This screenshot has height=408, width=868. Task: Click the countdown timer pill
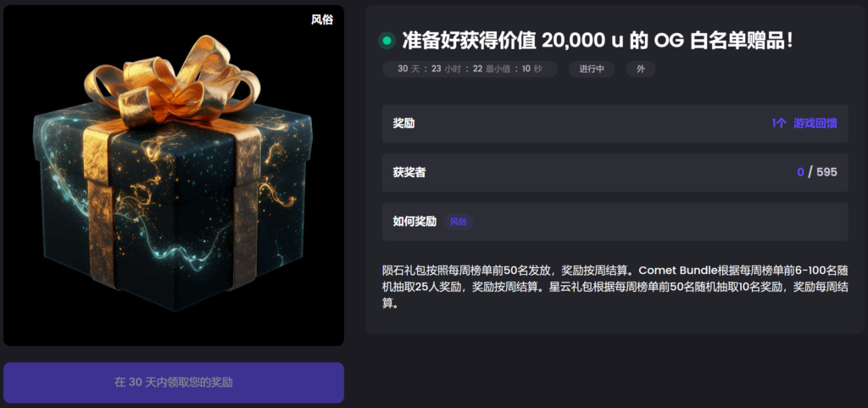coord(470,70)
